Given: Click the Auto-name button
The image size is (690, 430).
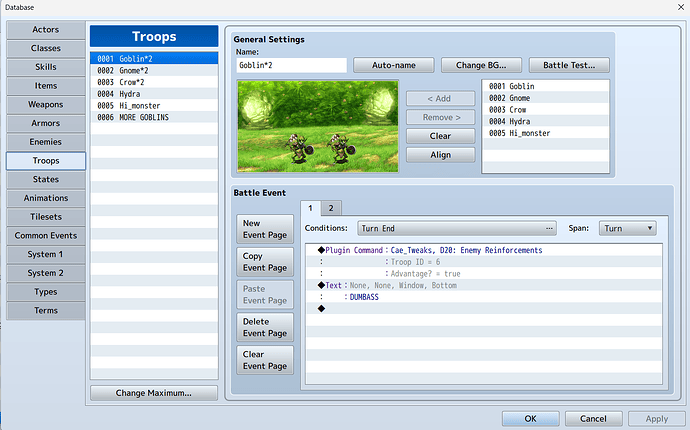Looking at the screenshot, I should [x=394, y=65].
